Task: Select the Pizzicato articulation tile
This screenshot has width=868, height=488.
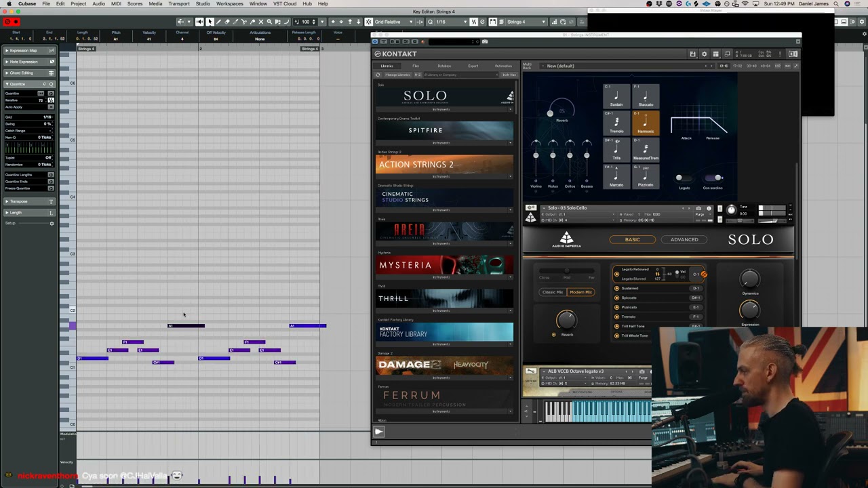Action: tap(646, 176)
